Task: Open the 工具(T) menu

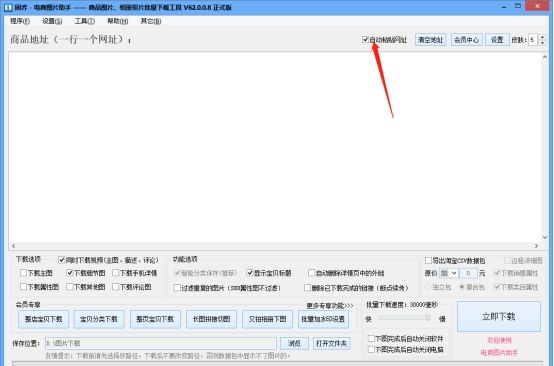Action: coord(84,21)
